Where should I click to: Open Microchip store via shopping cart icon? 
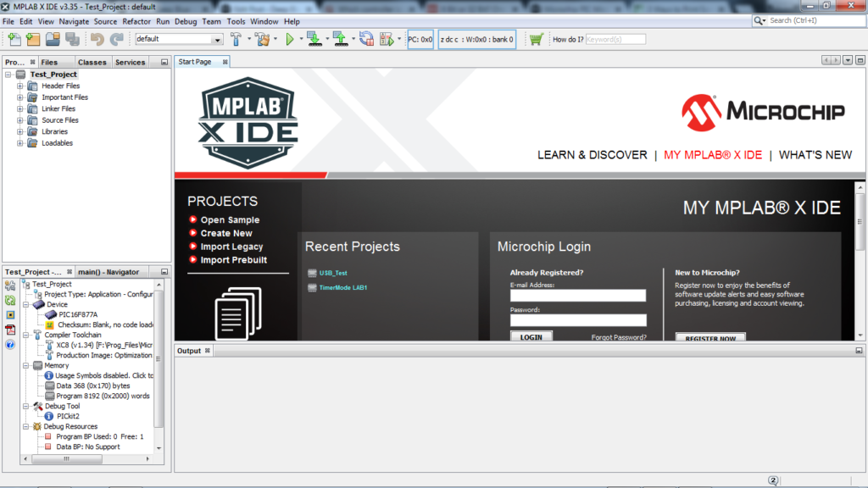[536, 39]
